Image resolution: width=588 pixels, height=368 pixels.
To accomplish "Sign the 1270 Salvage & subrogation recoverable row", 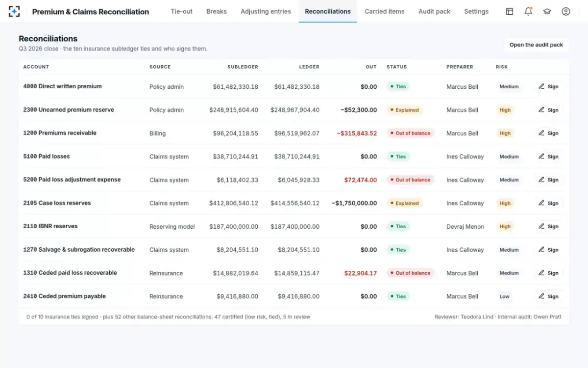I will tap(548, 250).
